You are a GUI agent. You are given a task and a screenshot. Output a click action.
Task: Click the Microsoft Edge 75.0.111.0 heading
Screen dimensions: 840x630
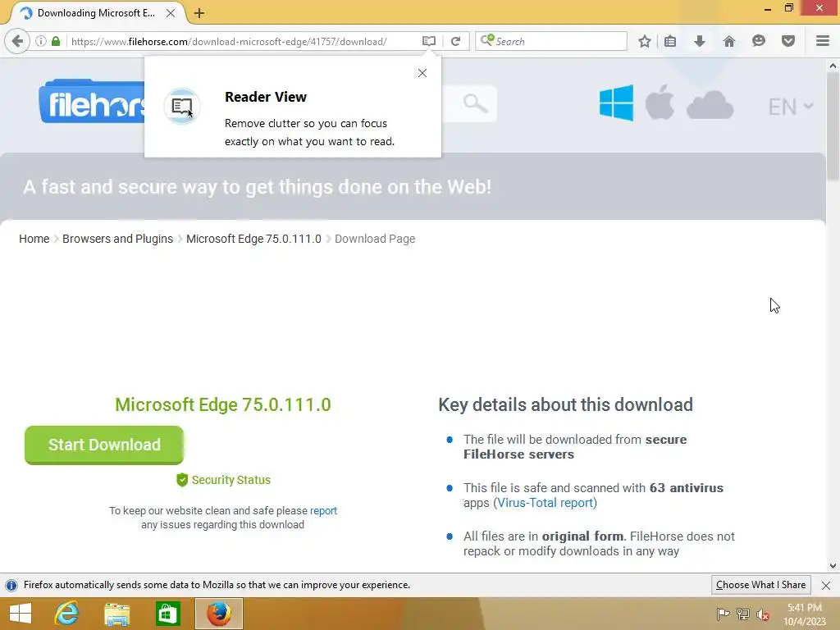[223, 404]
